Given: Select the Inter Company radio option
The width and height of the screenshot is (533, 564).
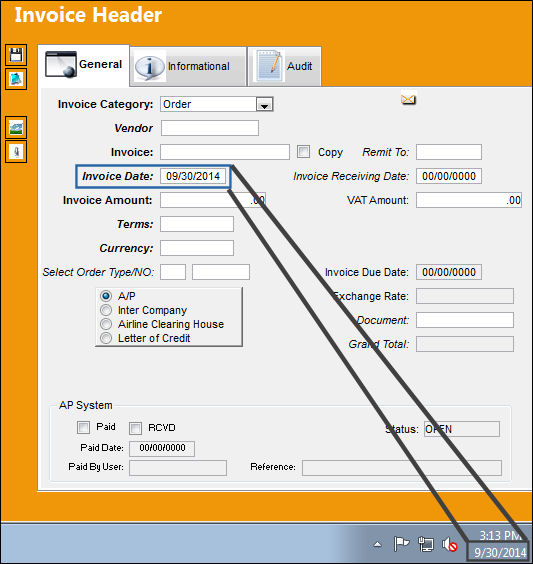Looking at the screenshot, I should pos(106,310).
